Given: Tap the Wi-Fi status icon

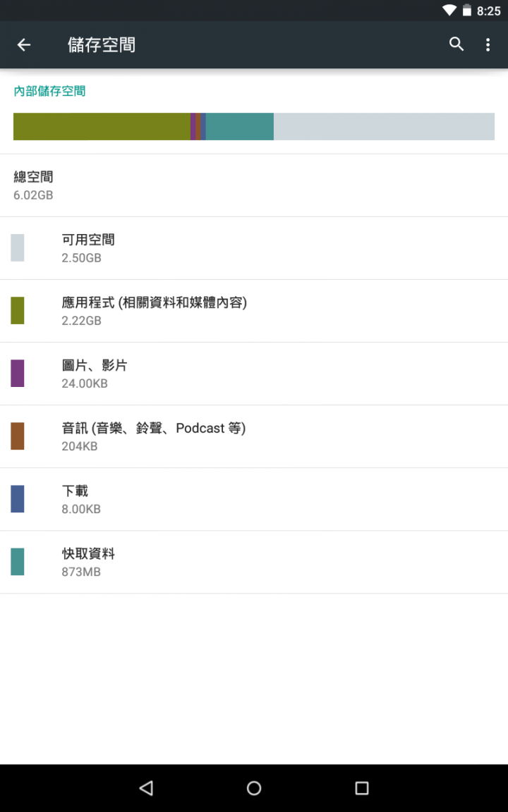Looking at the screenshot, I should point(449,10).
